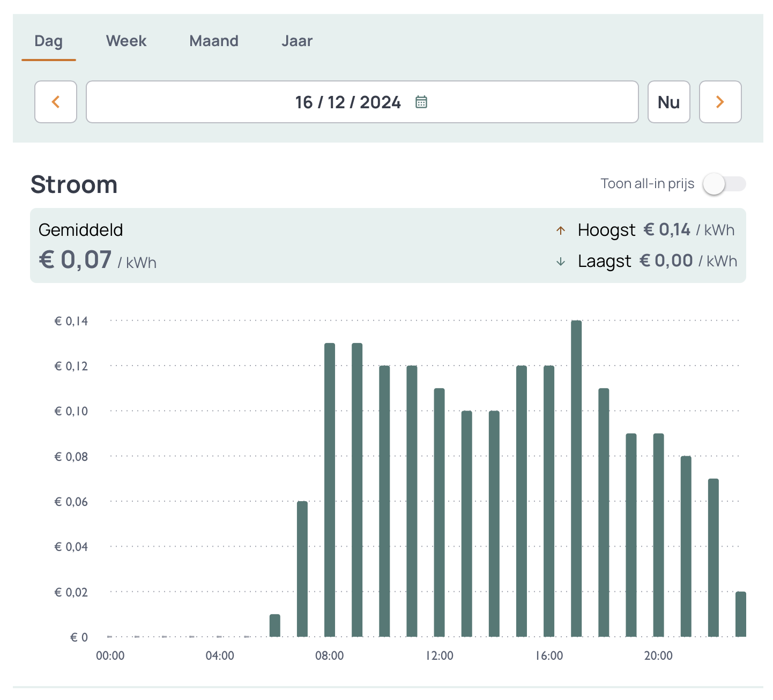Switch to the Week tab
Screen dimensions: 773x700
click(x=126, y=41)
